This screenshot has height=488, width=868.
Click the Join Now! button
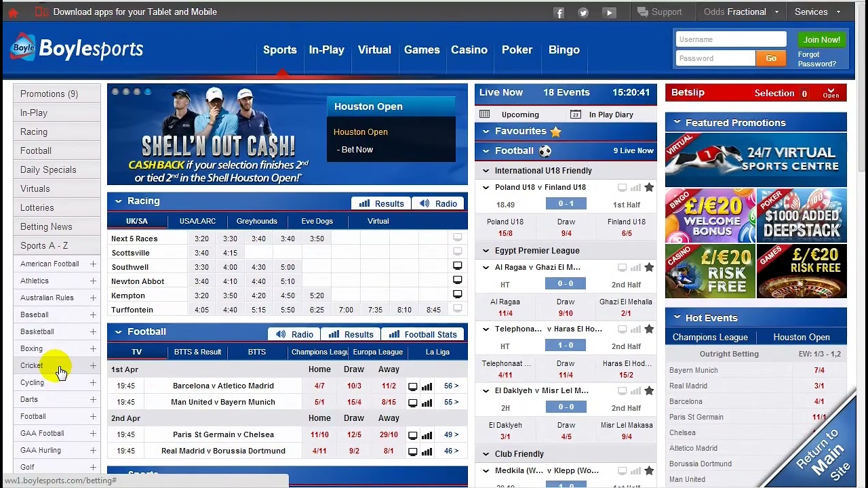click(822, 39)
